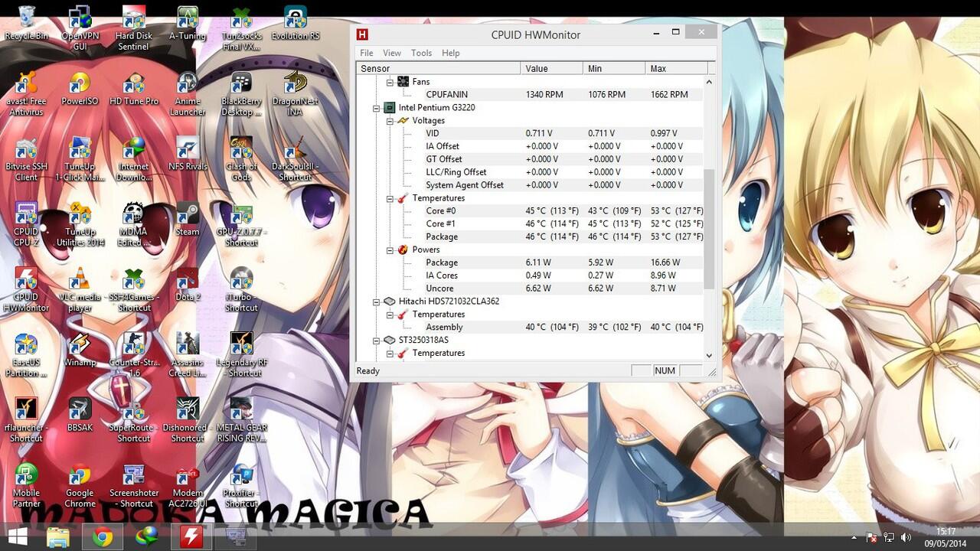
Task: Open File Explorer from the taskbar
Action: 58,537
